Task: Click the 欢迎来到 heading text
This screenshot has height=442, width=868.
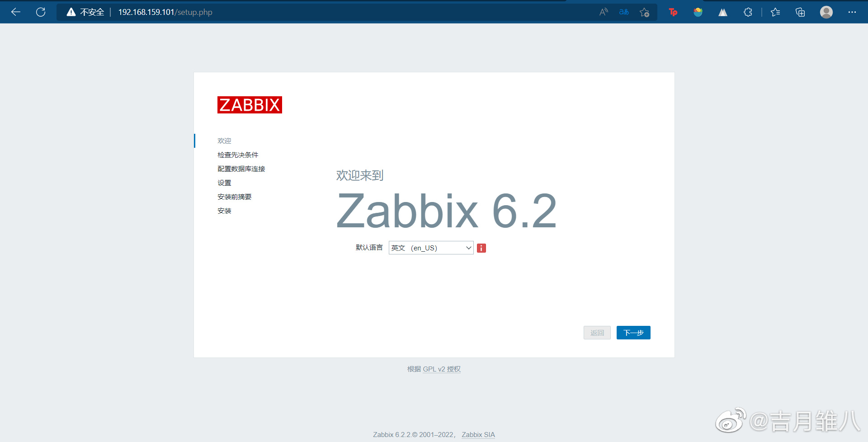Action: point(360,175)
